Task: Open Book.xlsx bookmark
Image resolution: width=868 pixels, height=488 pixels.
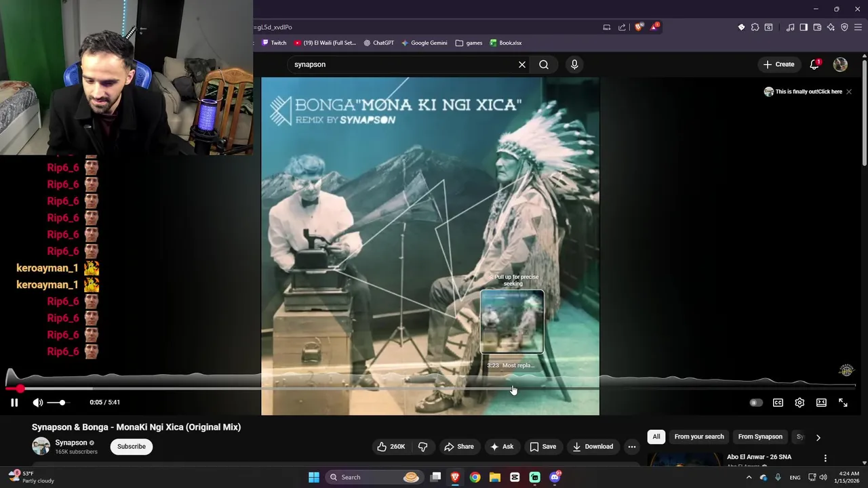Action: [506, 43]
